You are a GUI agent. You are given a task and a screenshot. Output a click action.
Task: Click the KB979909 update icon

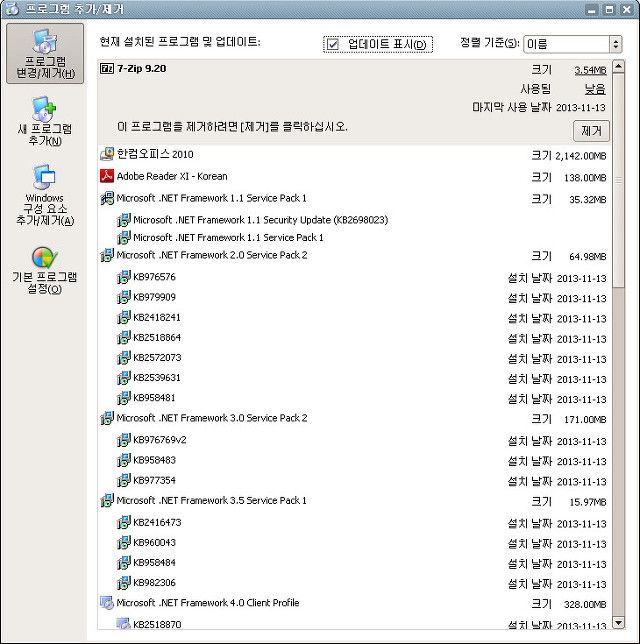(x=123, y=297)
